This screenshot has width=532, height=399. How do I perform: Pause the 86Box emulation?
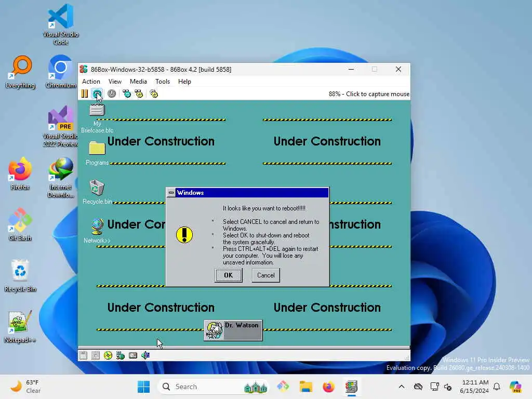click(85, 94)
